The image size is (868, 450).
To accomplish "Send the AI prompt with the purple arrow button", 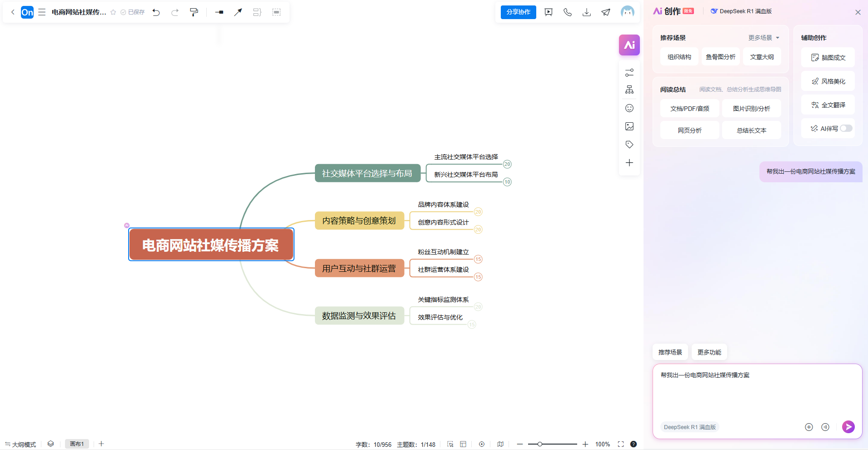I will pos(848,426).
